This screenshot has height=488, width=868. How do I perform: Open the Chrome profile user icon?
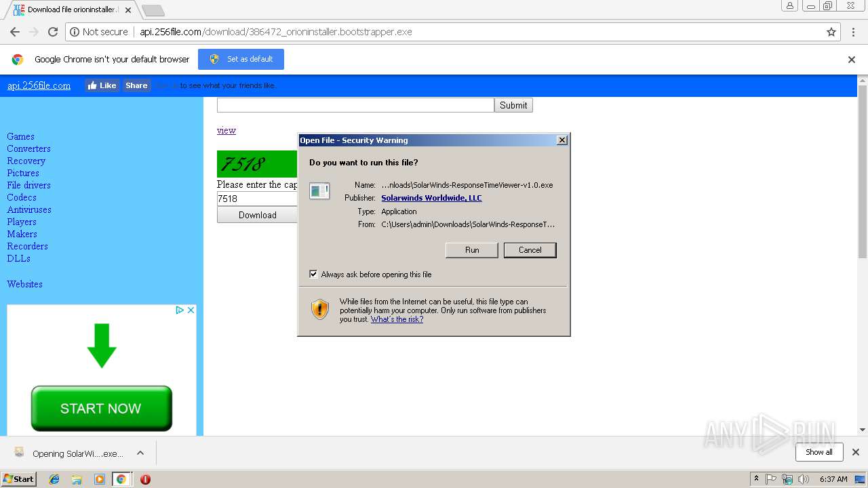[790, 6]
